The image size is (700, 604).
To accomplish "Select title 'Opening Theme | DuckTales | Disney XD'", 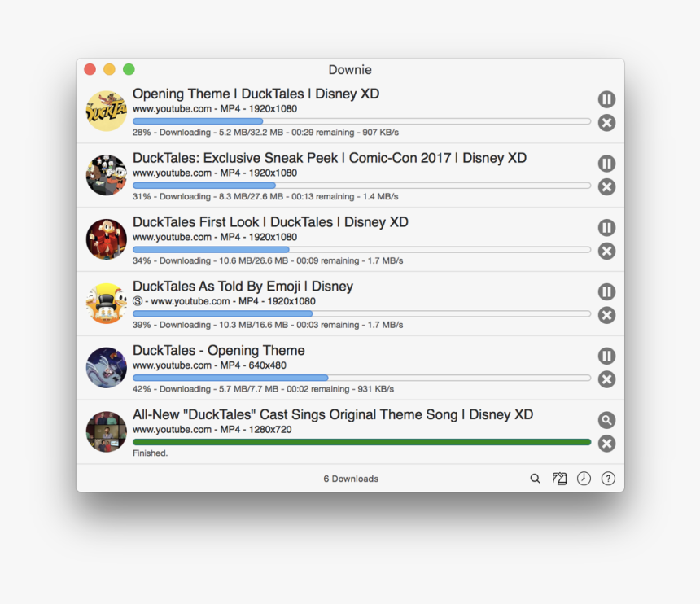I will [x=256, y=94].
